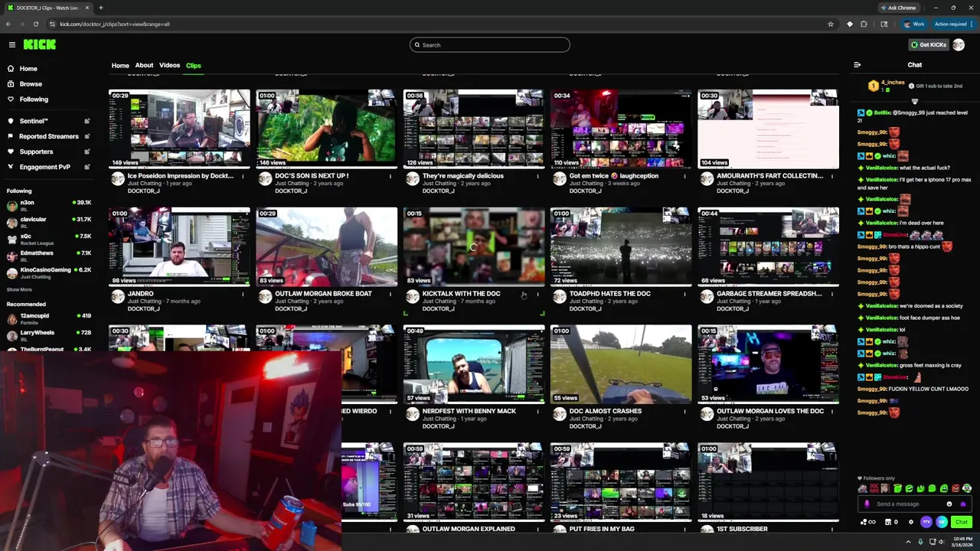
Task: Open 1ST SUBSCRIBER clip title
Action: point(742,529)
